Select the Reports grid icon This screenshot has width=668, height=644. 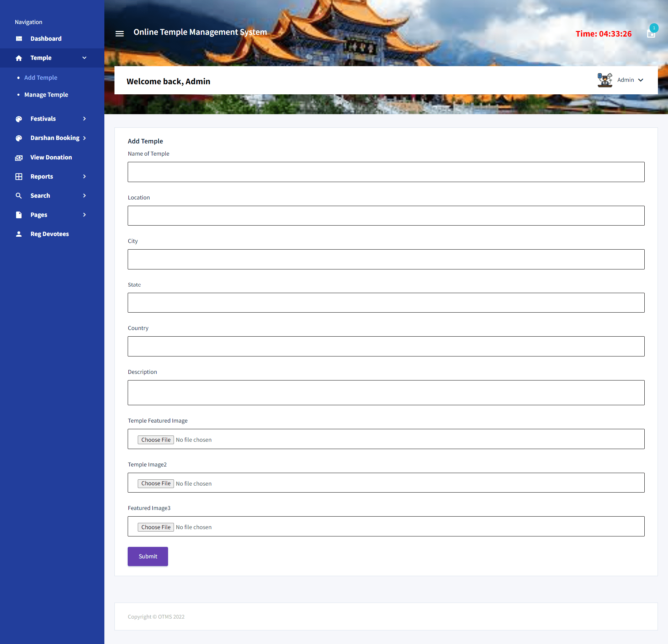(19, 176)
